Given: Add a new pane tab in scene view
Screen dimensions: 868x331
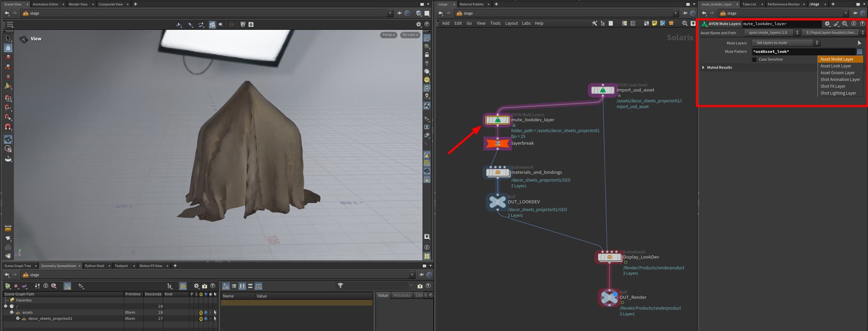Looking at the screenshot, I should pyautogui.click(x=135, y=4).
